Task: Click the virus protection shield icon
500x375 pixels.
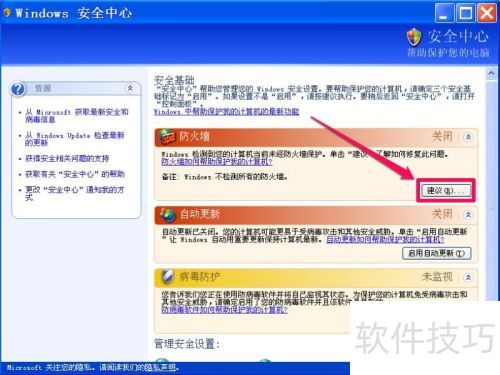Action: [167, 276]
